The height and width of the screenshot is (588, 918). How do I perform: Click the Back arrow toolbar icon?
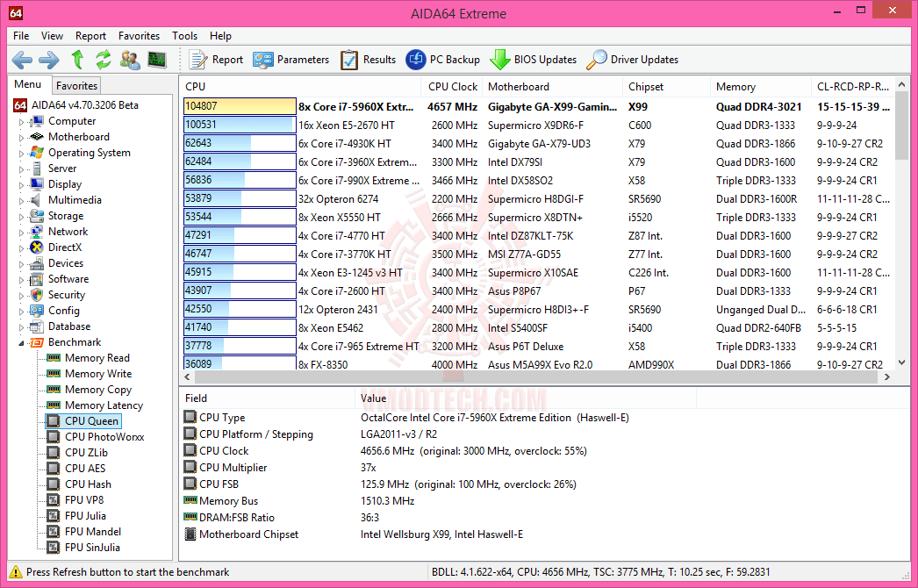click(x=22, y=59)
